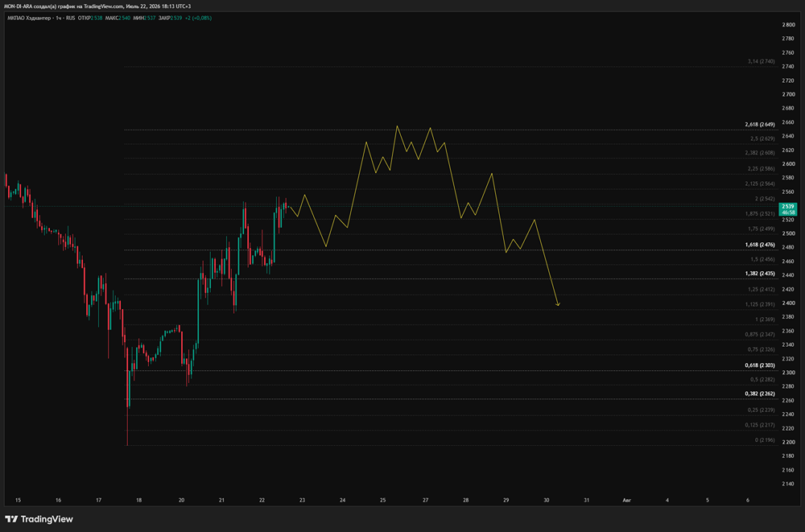Click the Авг month label on time axis

tap(626, 500)
